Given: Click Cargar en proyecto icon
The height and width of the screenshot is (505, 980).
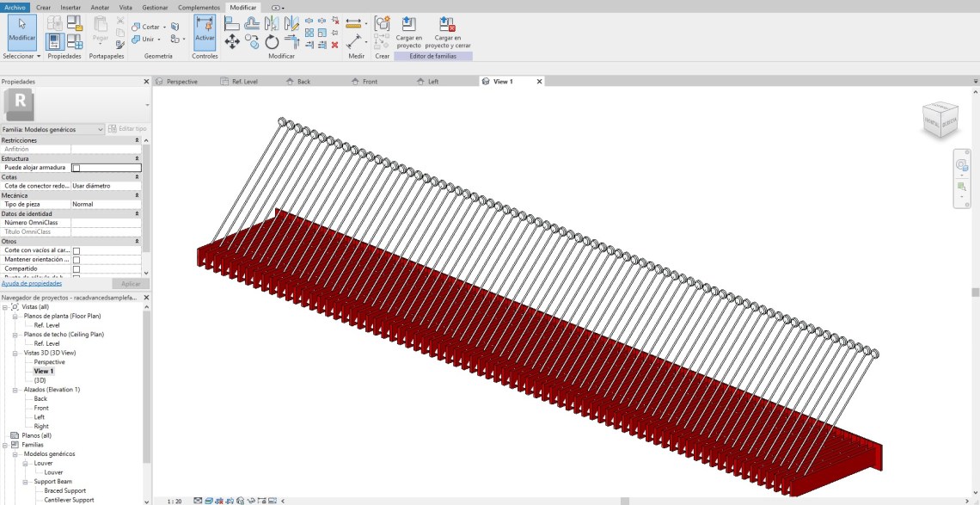Looking at the screenshot, I should pyautogui.click(x=408, y=30).
